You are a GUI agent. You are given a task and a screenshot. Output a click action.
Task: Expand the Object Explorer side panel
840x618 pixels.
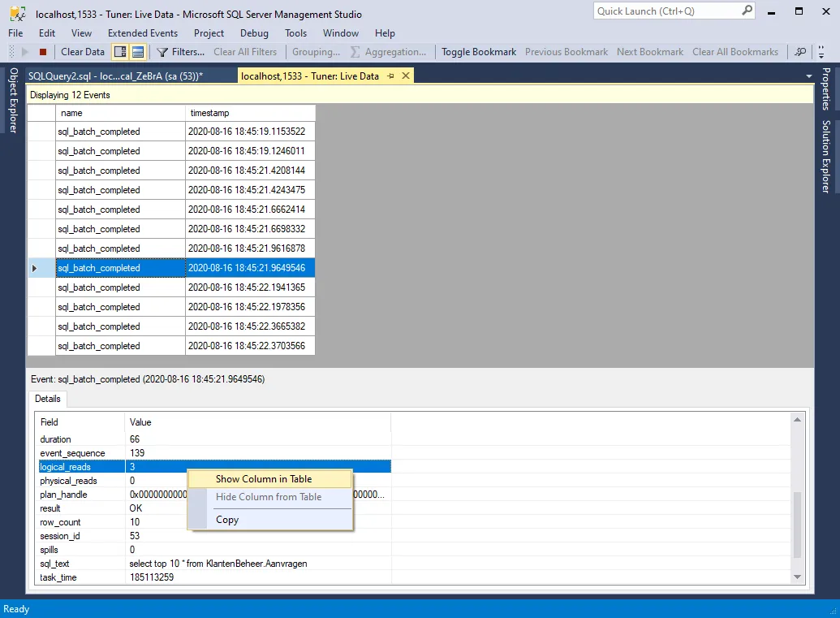click(14, 100)
